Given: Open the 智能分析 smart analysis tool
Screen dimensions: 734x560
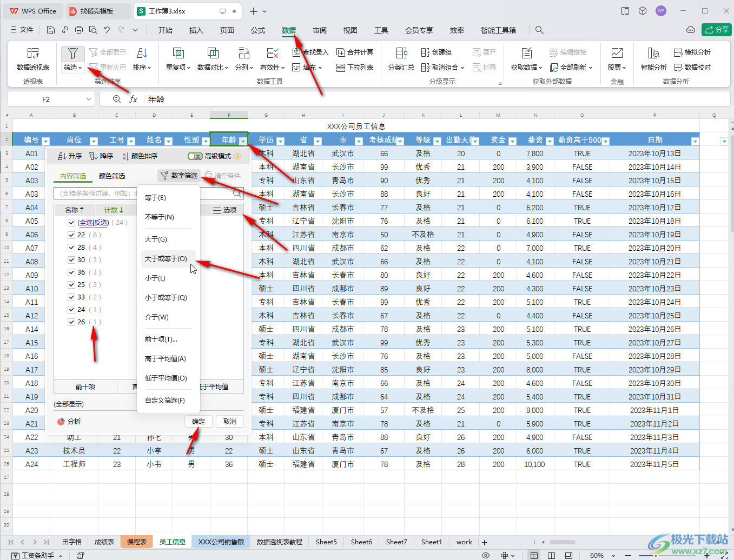Looking at the screenshot, I should pyautogui.click(x=653, y=59).
